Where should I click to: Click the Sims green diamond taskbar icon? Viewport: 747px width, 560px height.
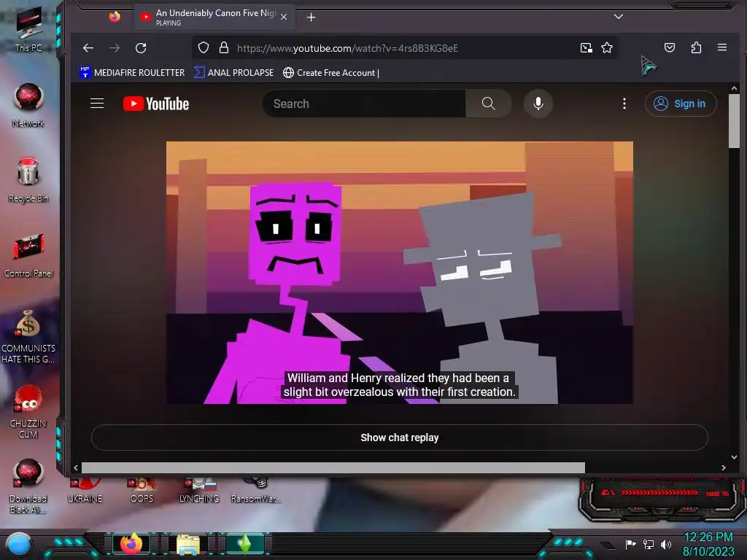pyautogui.click(x=244, y=544)
